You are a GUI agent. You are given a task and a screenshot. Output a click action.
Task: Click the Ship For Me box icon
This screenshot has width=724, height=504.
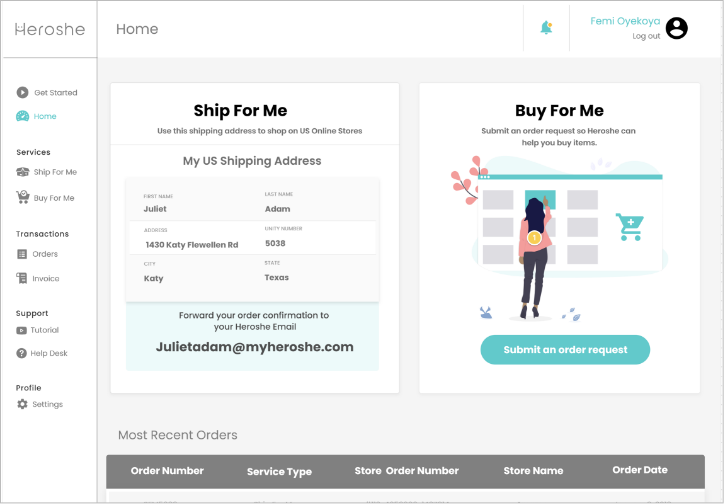tap(23, 172)
